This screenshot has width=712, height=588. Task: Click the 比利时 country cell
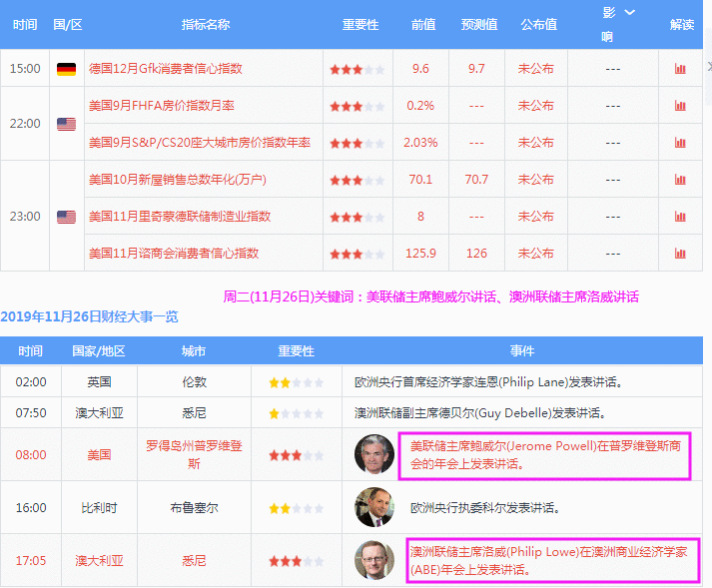[x=99, y=507]
